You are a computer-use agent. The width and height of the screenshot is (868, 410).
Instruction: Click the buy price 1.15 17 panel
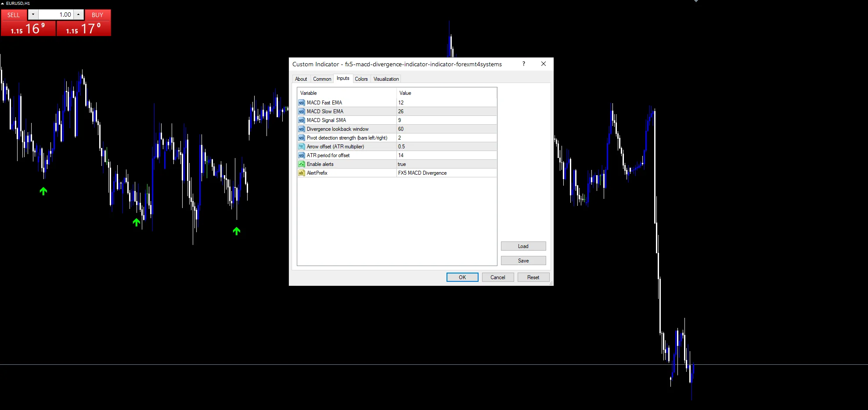point(83,29)
